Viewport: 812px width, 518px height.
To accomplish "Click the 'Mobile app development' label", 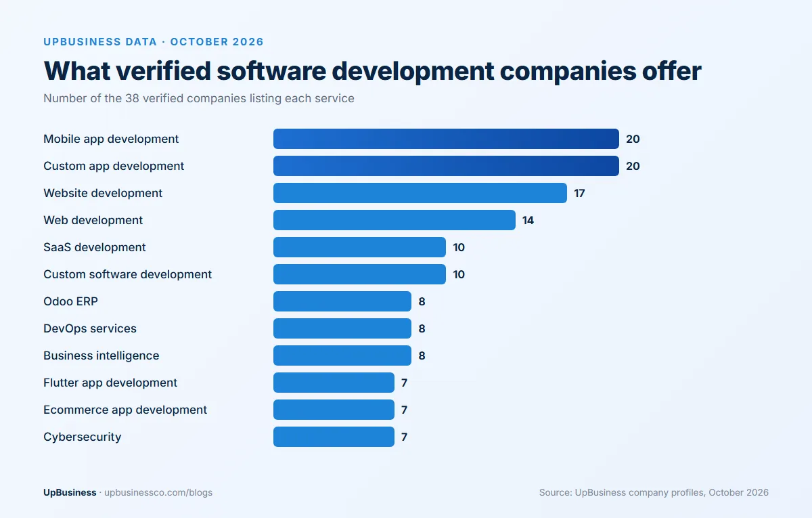I will coord(111,139).
